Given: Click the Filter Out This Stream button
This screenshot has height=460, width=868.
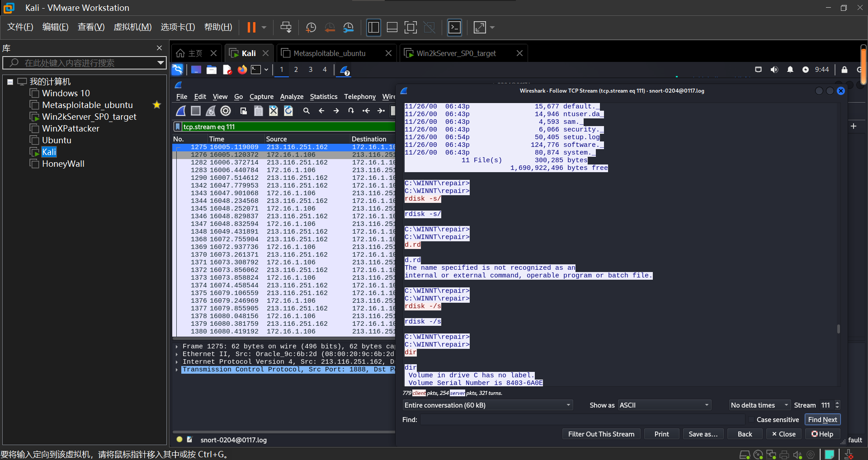Looking at the screenshot, I should (601, 434).
